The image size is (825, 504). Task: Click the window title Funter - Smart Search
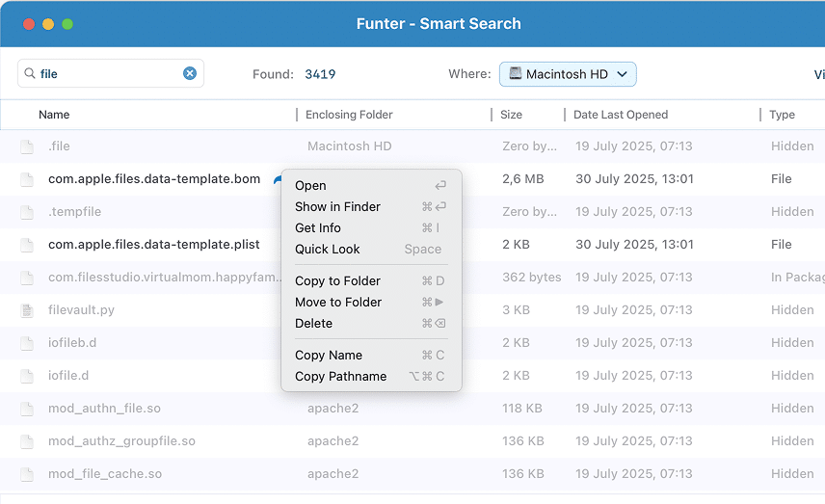click(x=439, y=24)
